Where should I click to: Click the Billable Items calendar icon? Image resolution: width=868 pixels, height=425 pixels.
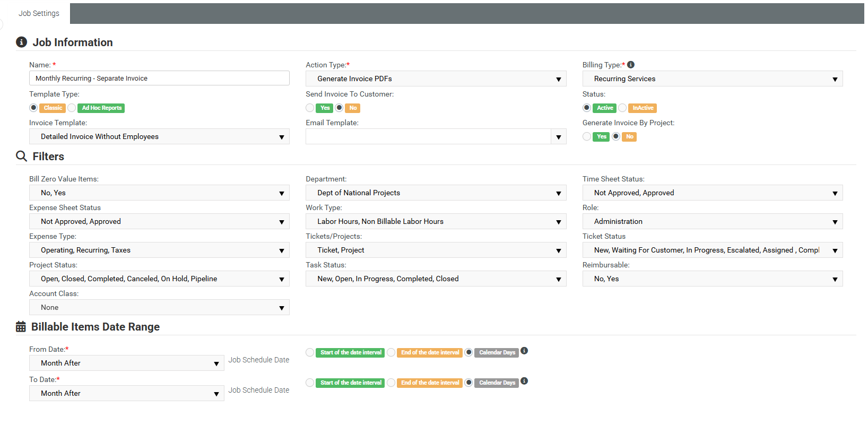21,327
